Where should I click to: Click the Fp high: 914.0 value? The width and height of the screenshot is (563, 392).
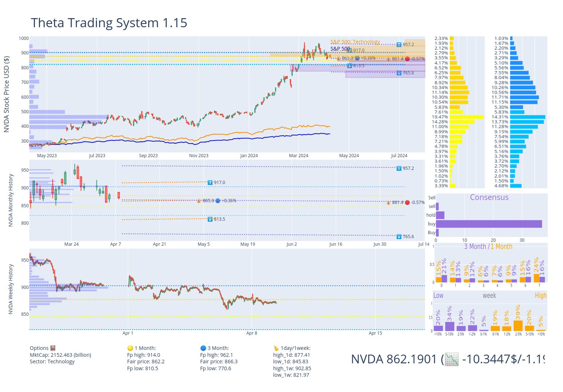tap(143, 355)
